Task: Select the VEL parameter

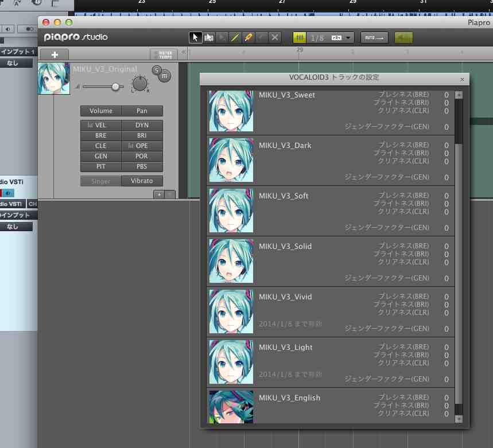Action: pyautogui.click(x=101, y=126)
